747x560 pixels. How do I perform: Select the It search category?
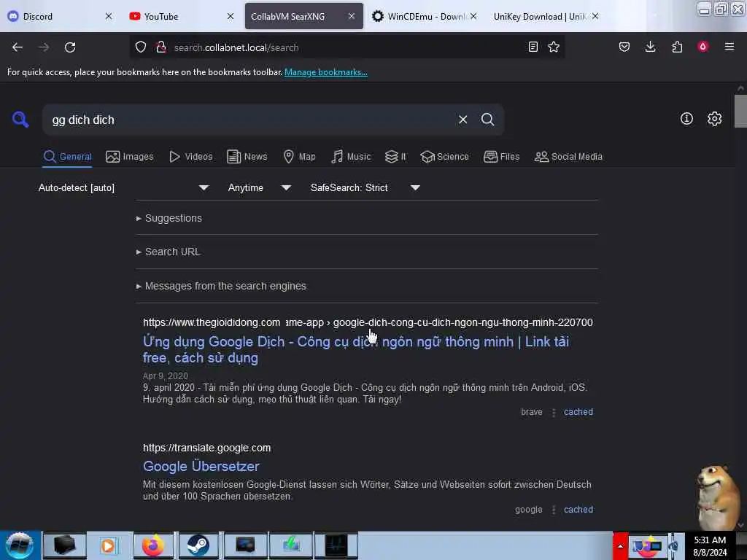click(x=395, y=157)
